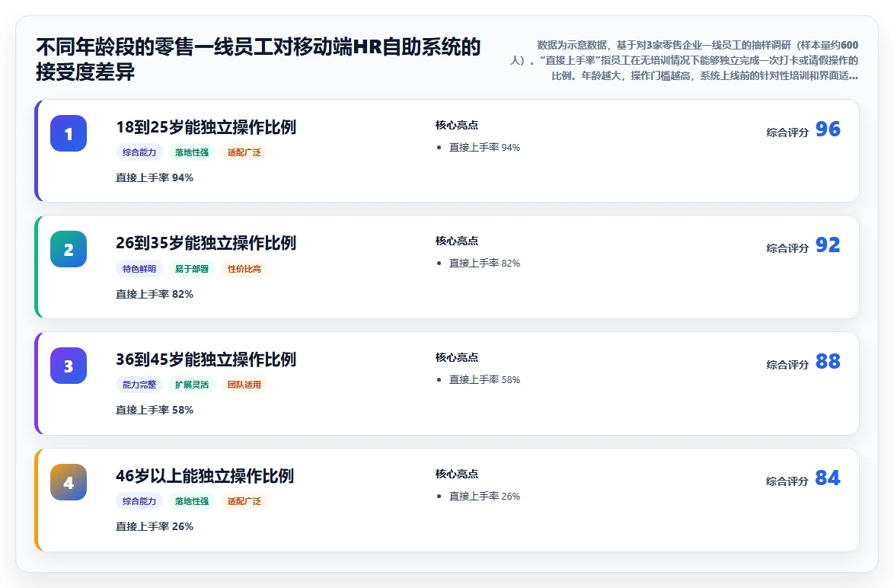Select the 团队适用 tag
Image resolution: width=894 pixels, height=588 pixels.
click(244, 385)
